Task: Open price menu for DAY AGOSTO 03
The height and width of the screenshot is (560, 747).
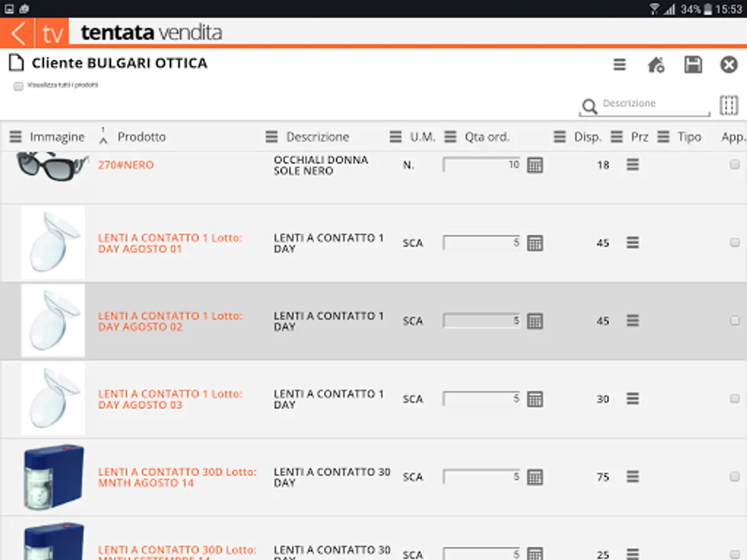Action: 632,399
